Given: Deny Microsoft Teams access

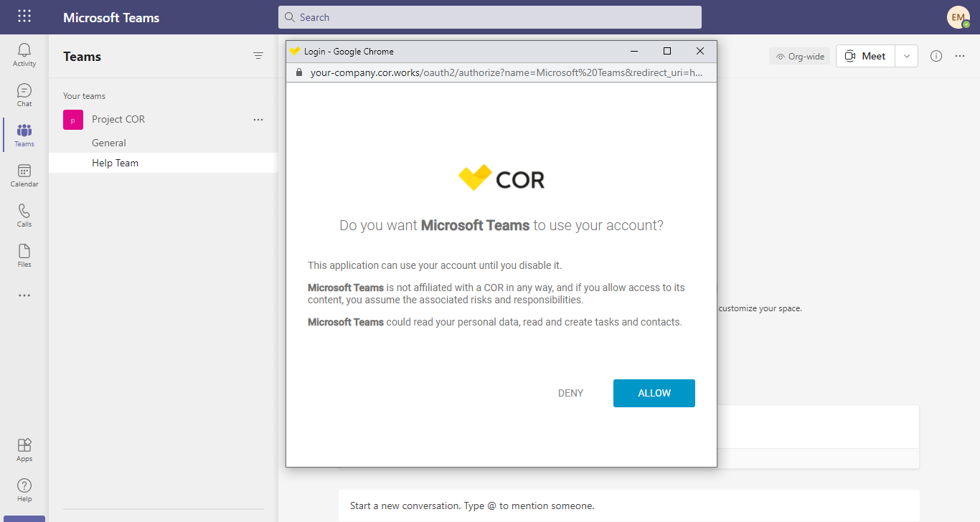Looking at the screenshot, I should pos(571,393).
